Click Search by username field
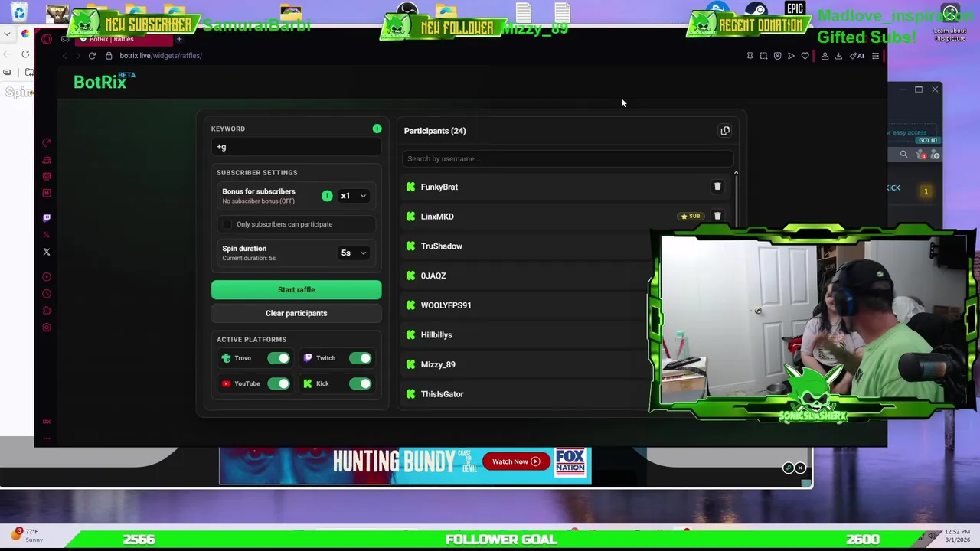Image resolution: width=980 pixels, height=551 pixels. 567,158
